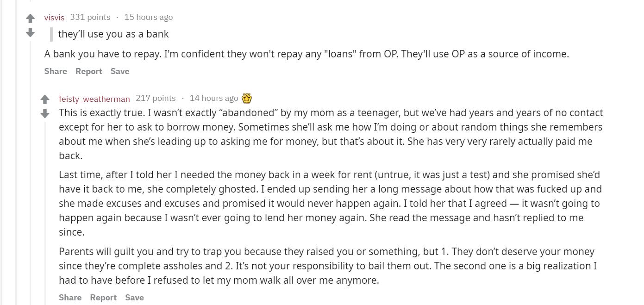Open visvis user profile

coord(54,18)
